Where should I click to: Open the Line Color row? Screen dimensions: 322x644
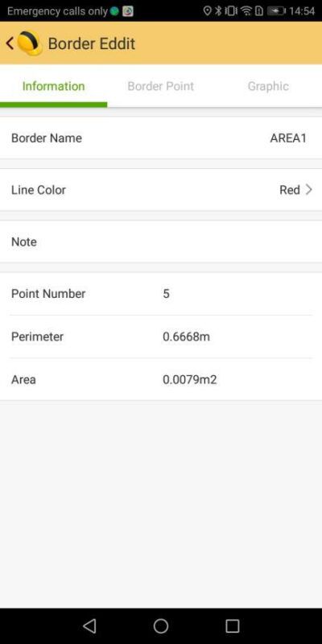click(x=161, y=190)
